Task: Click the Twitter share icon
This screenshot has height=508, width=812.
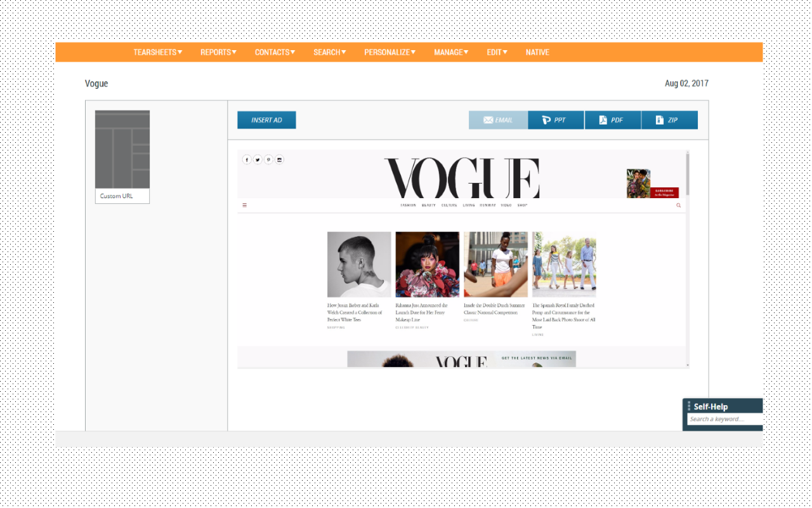Action: click(x=258, y=159)
